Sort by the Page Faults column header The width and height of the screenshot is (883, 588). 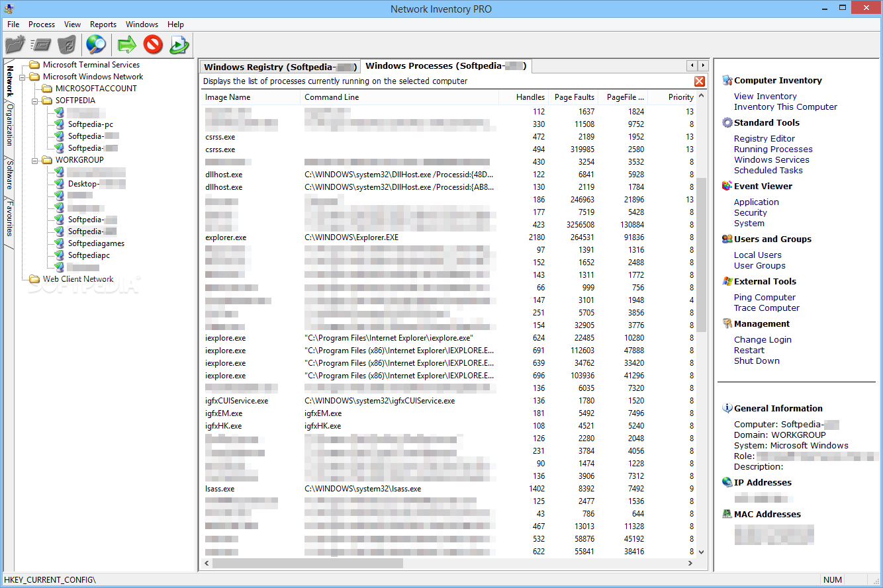pyautogui.click(x=574, y=97)
